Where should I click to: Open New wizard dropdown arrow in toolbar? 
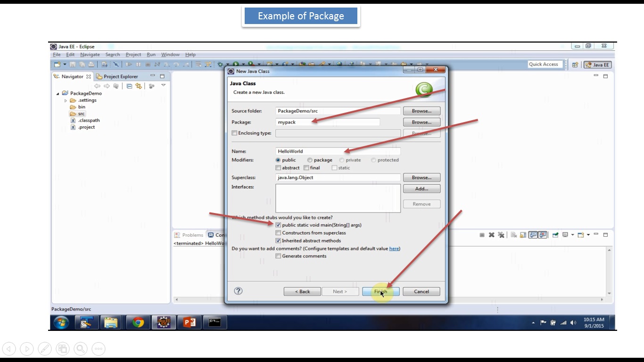click(x=65, y=65)
